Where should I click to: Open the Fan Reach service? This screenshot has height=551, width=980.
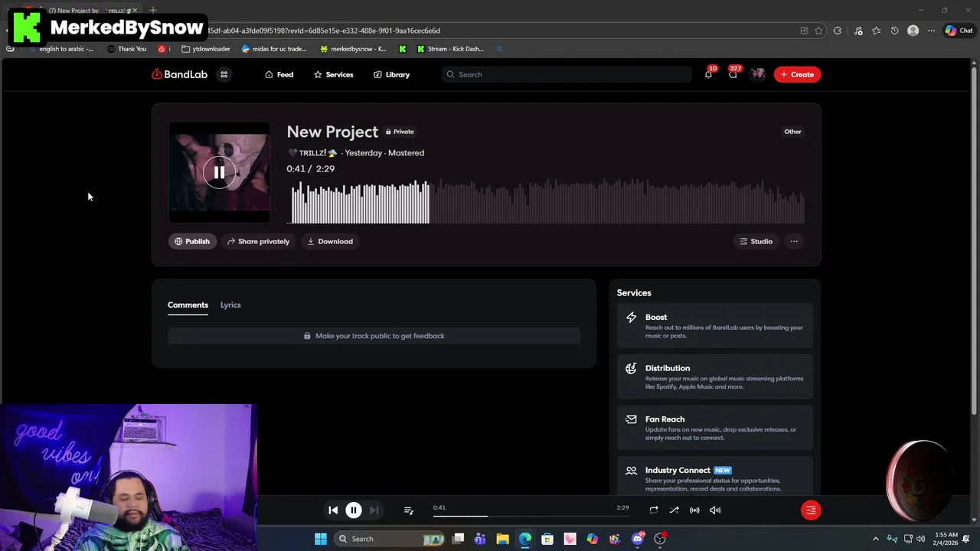[x=715, y=428]
